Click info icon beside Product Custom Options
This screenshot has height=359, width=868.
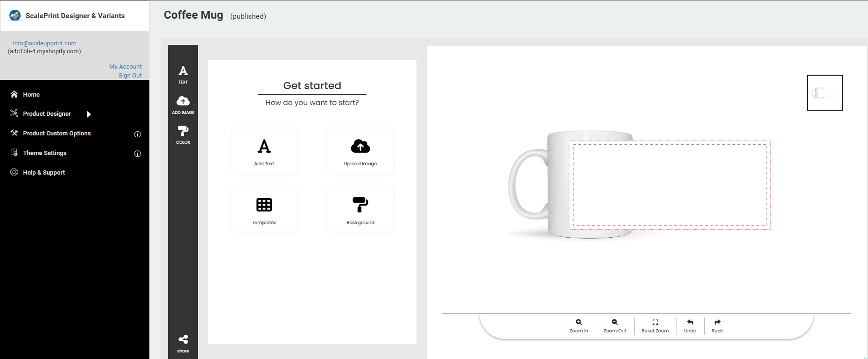[x=138, y=134]
